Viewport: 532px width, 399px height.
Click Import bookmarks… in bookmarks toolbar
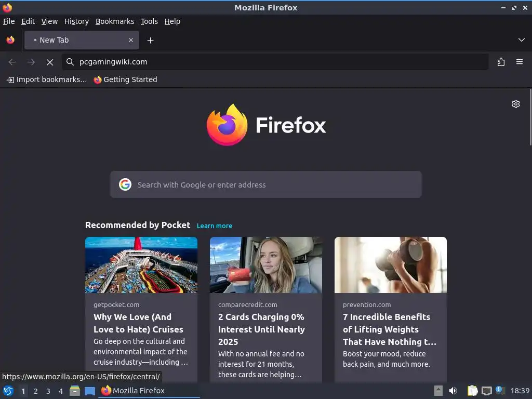pos(47,79)
